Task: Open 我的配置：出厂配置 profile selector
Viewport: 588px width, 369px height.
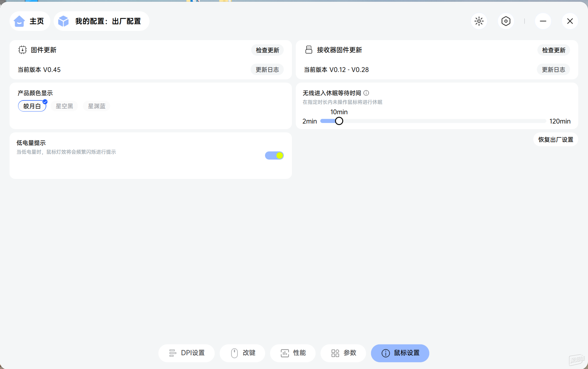Action: pos(101,21)
